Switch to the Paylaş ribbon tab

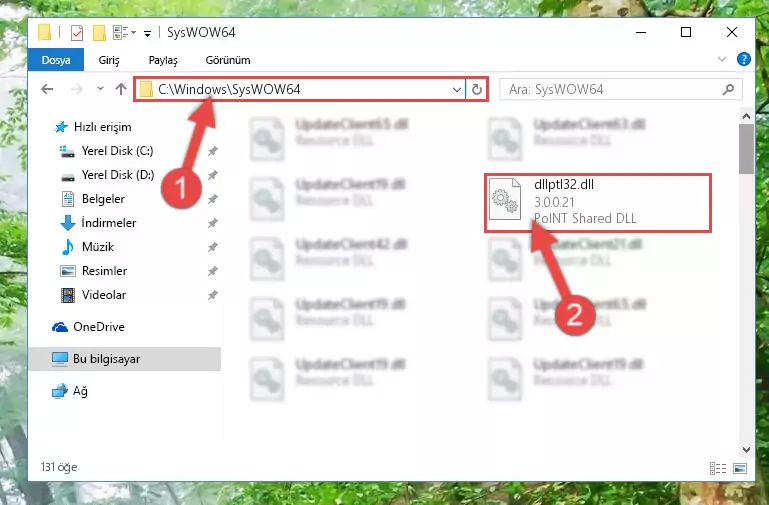click(163, 60)
